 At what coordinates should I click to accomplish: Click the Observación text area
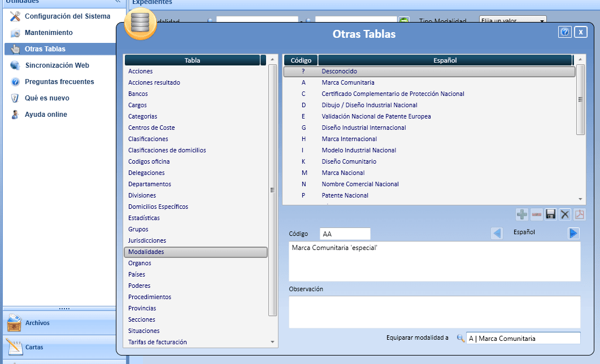point(434,312)
